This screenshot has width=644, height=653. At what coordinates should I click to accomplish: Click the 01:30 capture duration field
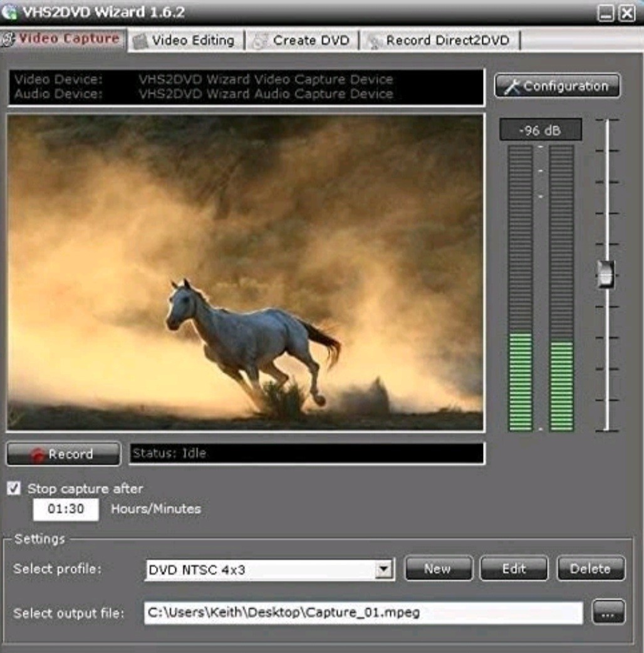(x=66, y=509)
